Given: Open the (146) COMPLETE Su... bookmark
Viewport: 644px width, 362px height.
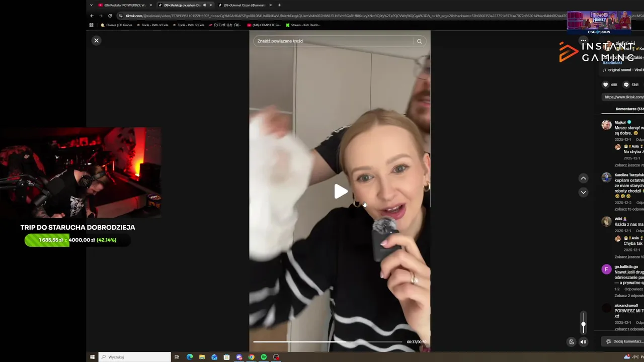Looking at the screenshot, I should (x=264, y=25).
